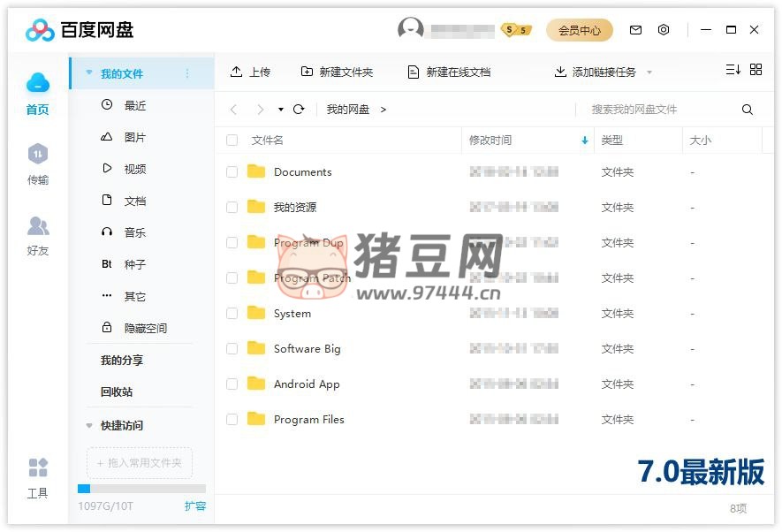The image size is (782, 532).
Task: Expand the 添加链接任务 dropdown arrow
Action: click(649, 72)
